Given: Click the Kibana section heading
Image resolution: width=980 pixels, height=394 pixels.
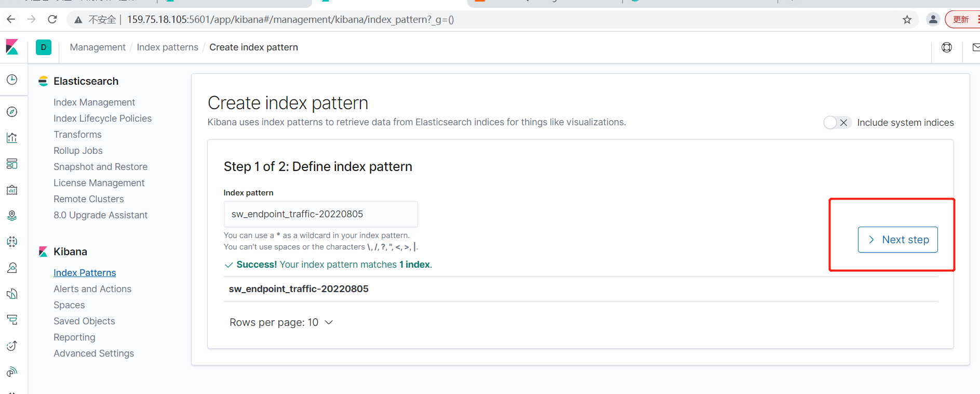Looking at the screenshot, I should pos(70,252).
